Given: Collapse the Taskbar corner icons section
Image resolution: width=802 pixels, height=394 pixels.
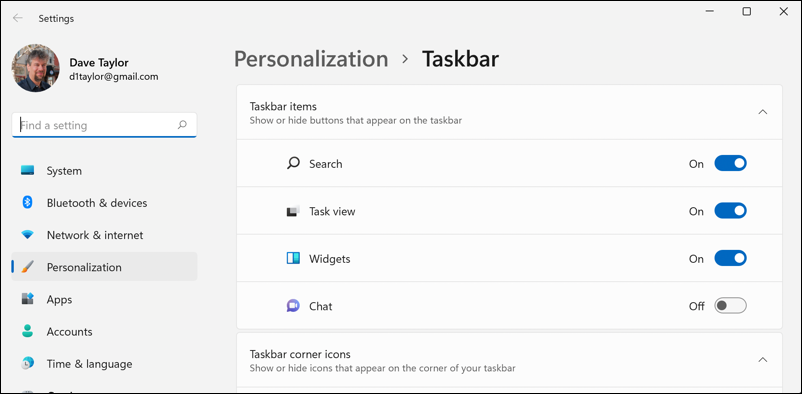Looking at the screenshot, I should click(763, 360).
